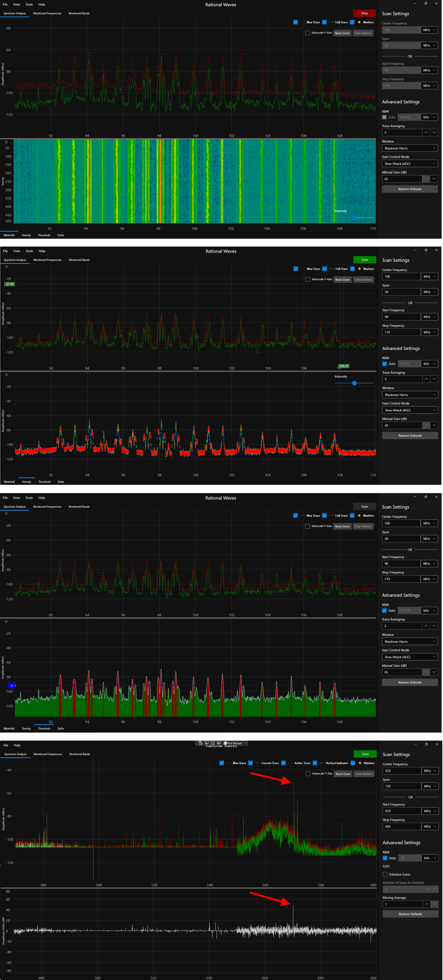This screenshot has height=980, width=443.
Task: Click the Restore Defaults button
Action: (x=410, y=189)
